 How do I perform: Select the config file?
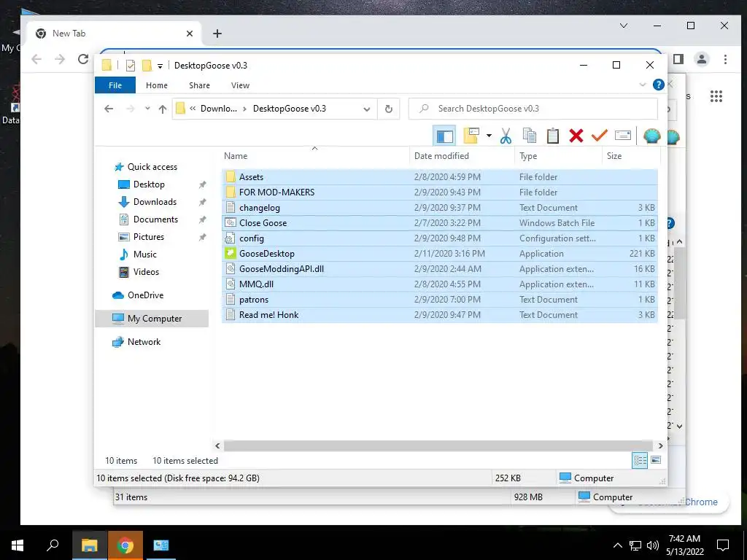pos(439,238)
